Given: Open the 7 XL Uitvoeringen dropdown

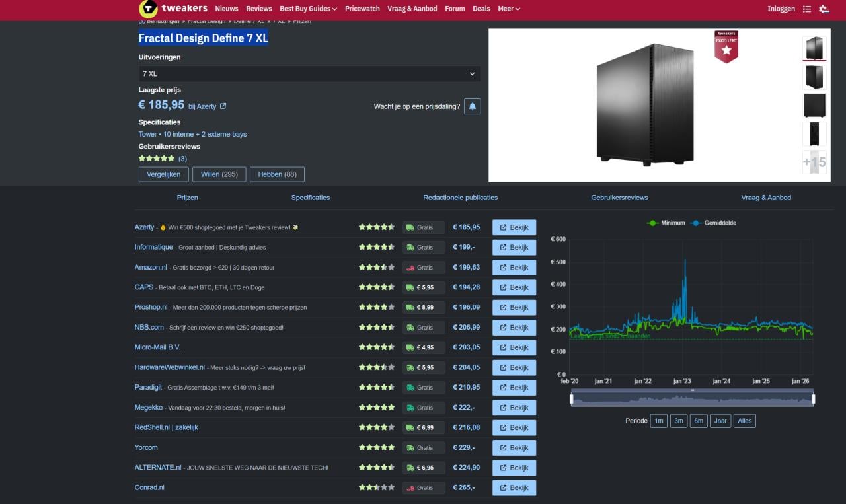Looking at the screenshot, I should pyautogui.click(x=309, y=73).
